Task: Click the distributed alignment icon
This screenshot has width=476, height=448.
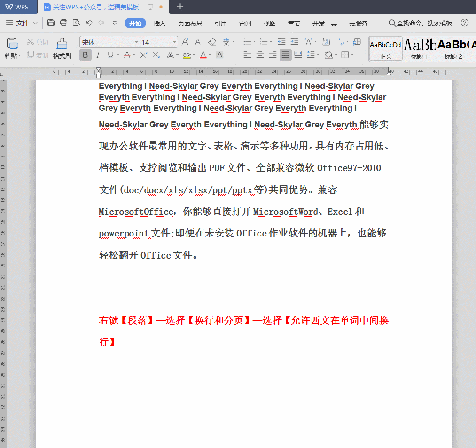Action: (298, 55)
